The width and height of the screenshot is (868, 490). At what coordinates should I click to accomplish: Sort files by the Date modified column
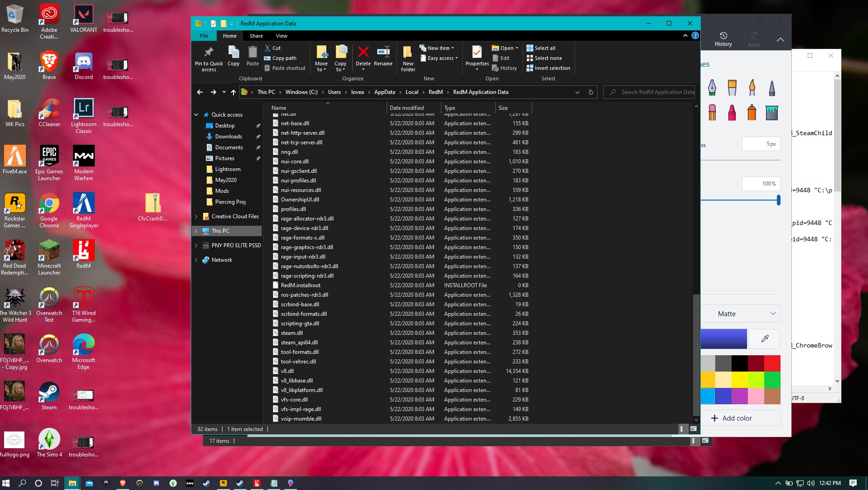coord(414,108)
